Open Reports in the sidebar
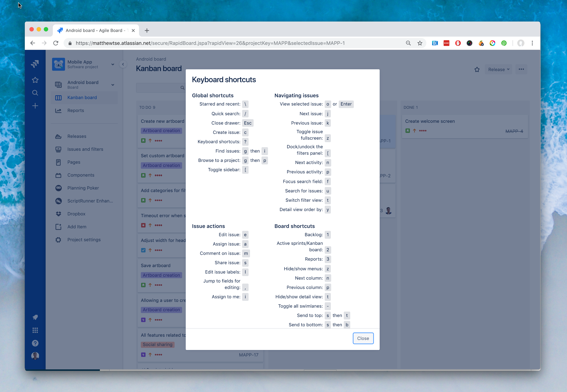The image size is (567, 392). point(84,111)
